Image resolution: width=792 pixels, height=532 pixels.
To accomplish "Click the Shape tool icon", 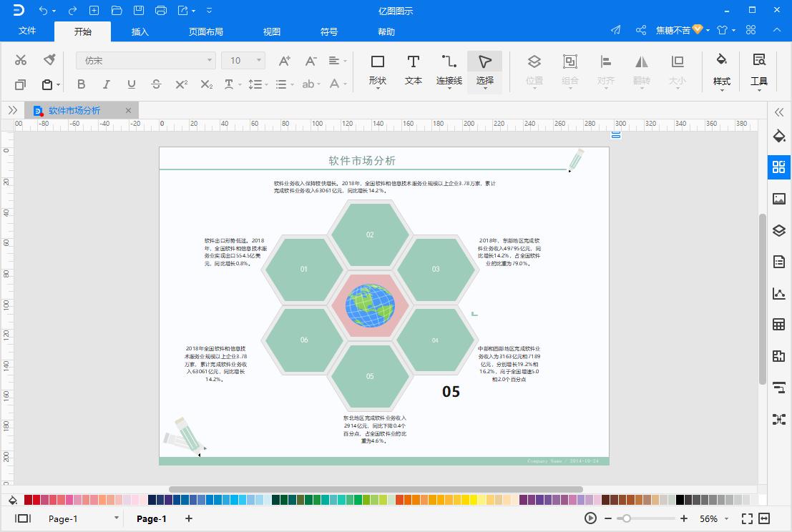I will (377, 69).
